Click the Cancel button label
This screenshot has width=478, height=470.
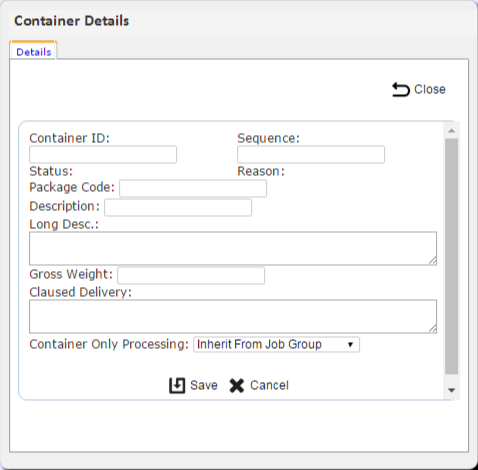(269, 386)
